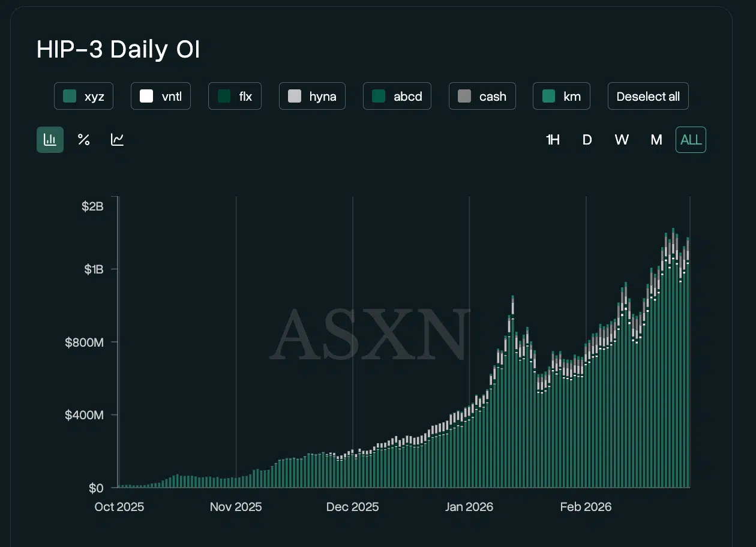Click the xyz token color square
Image resolution: width=756 pixels, height=547 pixels.
pos(68,95)
